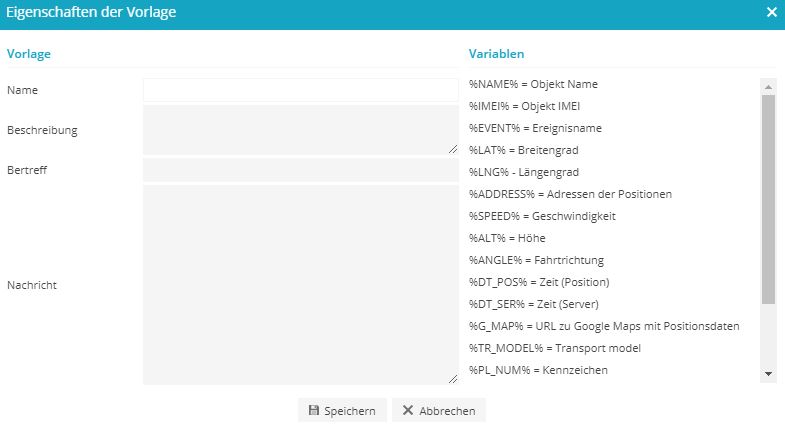Click the scroll down arrow in Variablen list

pyautogui.click(x=768, y=374)
